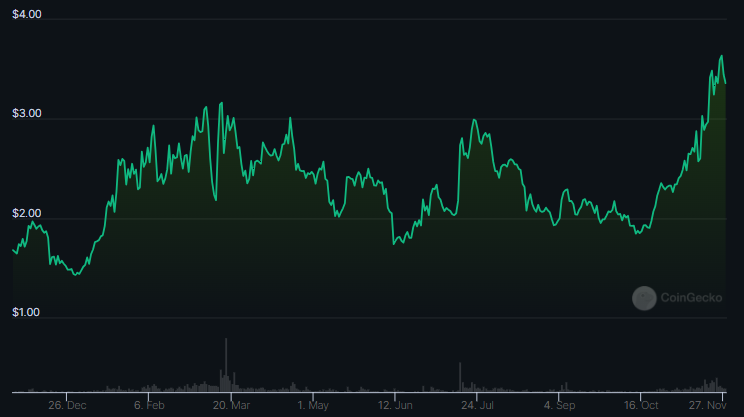Click the 16. Oct date label
This screenshot has width=744, height=417.
[641, 405]
